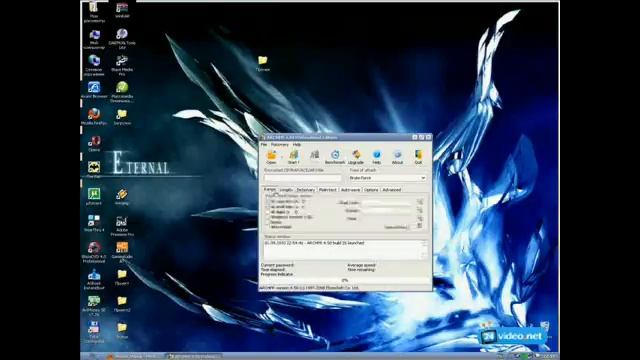Toggle the Space checkbox
Viewport: 640px width, 360px height.
tap(268, 222)
